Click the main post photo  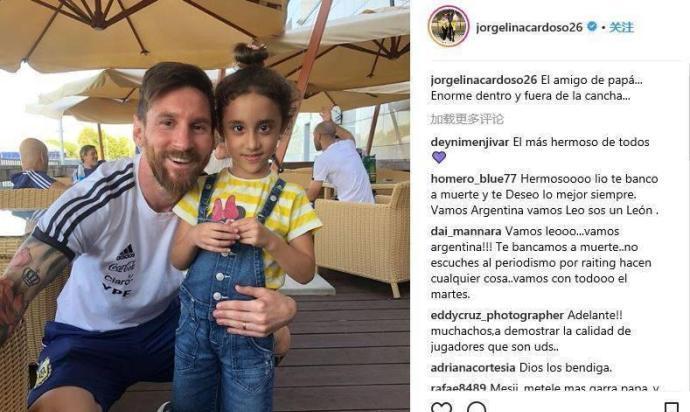[x=205, y=206]
